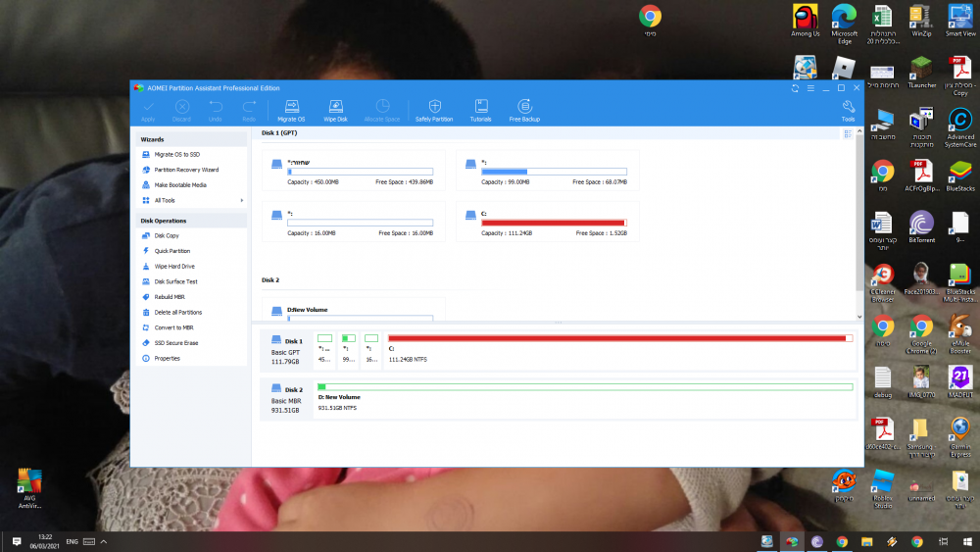The image size is (980, 552).
Task: Open eMule Booster desktop icon
Action: click(x=960, y=333)
